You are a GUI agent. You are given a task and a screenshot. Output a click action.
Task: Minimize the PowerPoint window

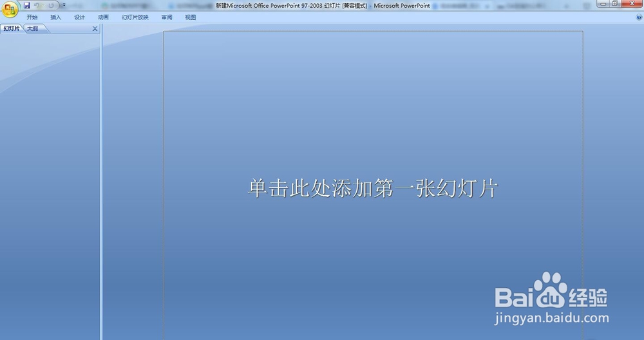[x=603, y=4]
